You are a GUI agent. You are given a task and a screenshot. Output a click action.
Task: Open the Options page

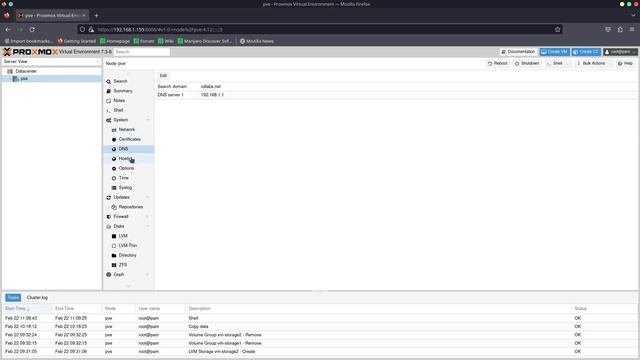pos(126,168)
